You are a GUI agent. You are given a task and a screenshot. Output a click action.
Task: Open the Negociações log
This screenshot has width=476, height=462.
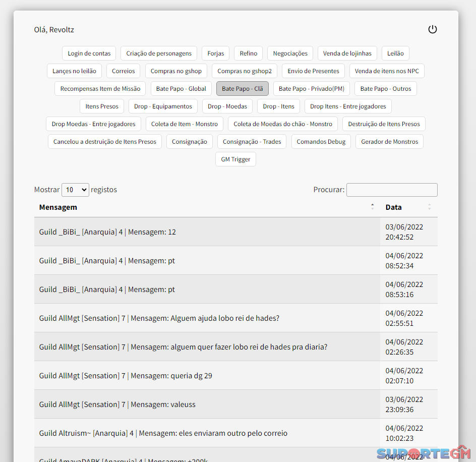[290, 53]
